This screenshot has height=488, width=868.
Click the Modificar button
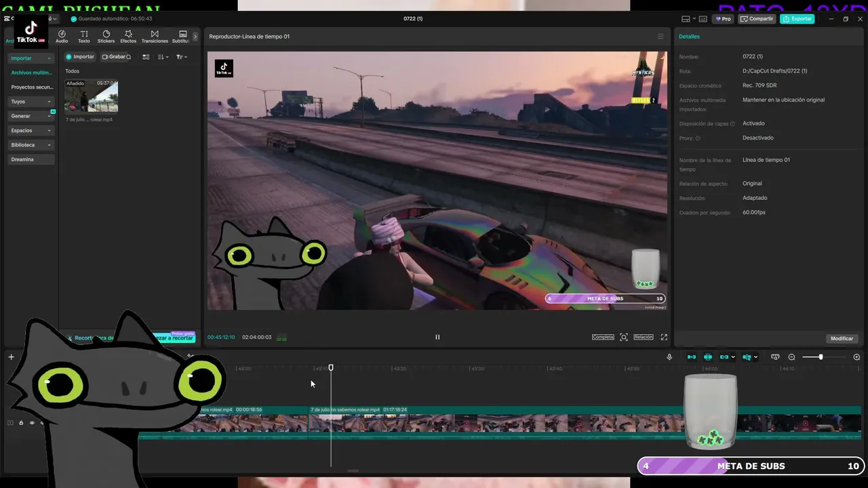click(x=842, y=338)
